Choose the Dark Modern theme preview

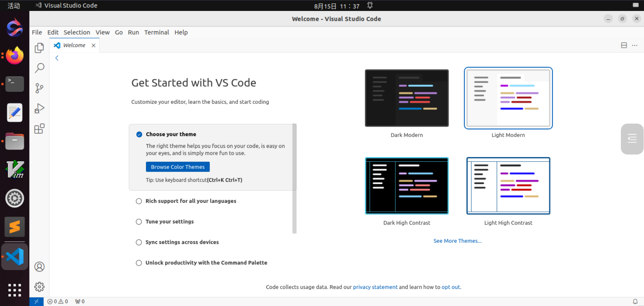[x=407, y=98]
